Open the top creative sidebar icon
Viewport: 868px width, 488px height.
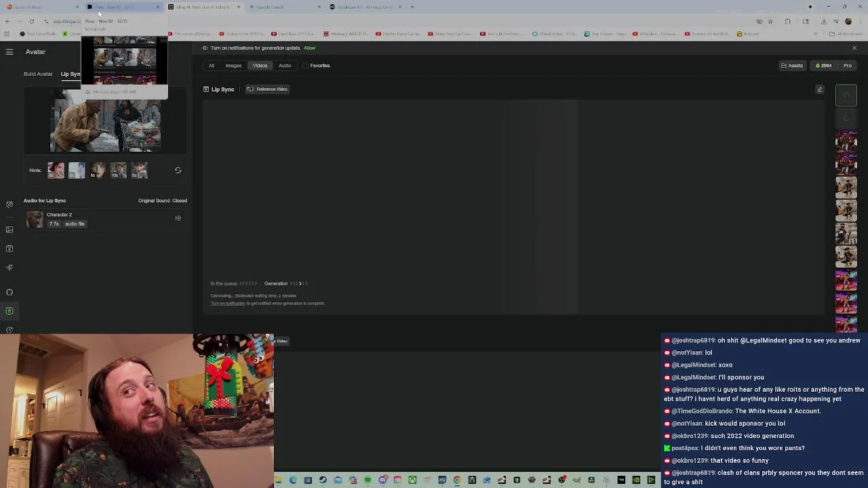(9, 204)
